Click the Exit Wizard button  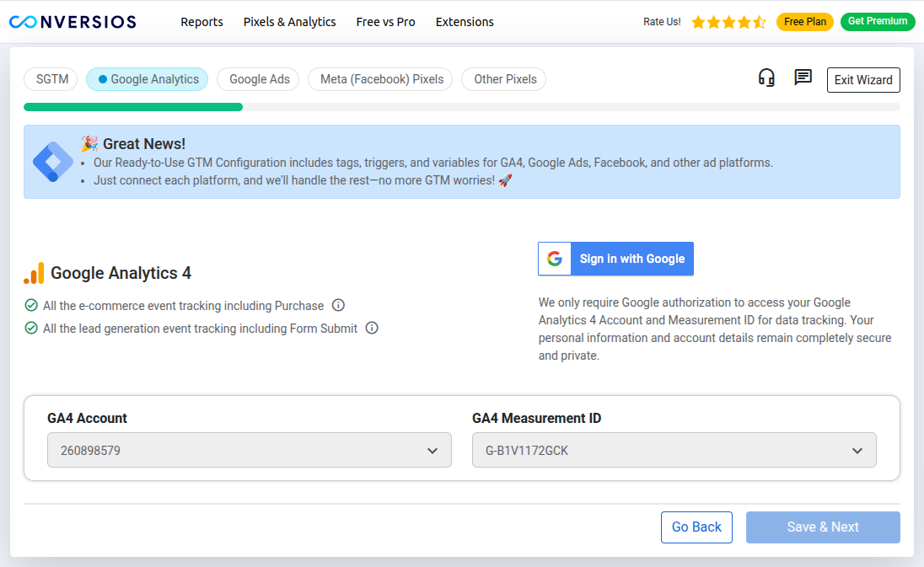coord(863,80)
